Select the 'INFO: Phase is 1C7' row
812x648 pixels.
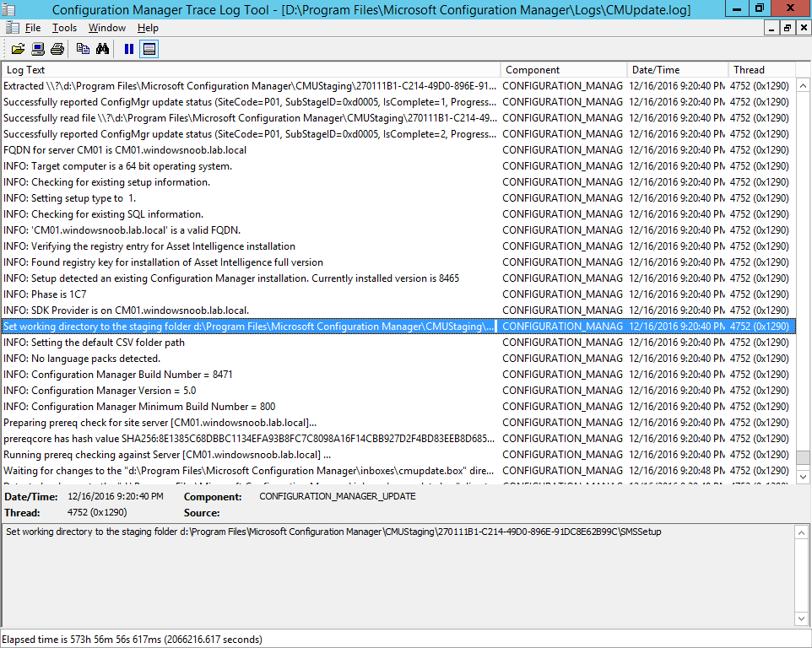point(398,294)
